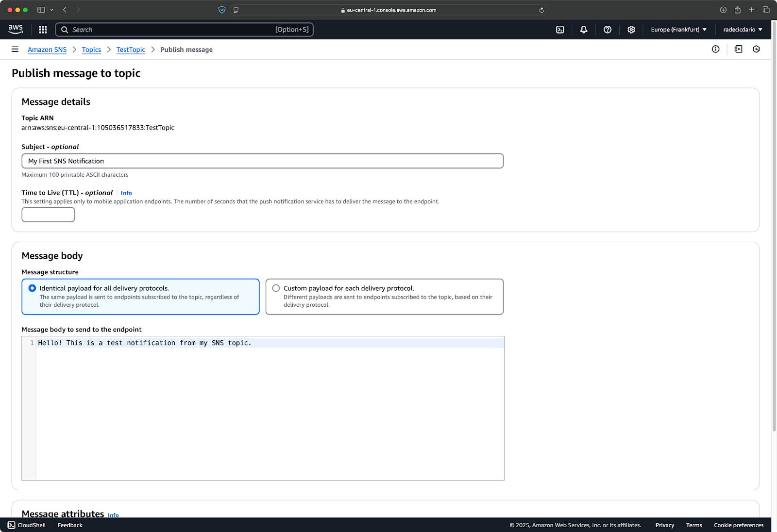Click the Safari share icon
Image resolution: width=777 pixels, height=532 pixels.
[x=737, y=10]
